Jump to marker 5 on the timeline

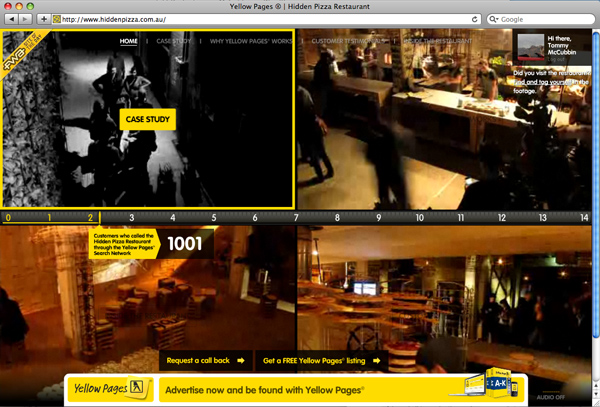coord(214,218)
